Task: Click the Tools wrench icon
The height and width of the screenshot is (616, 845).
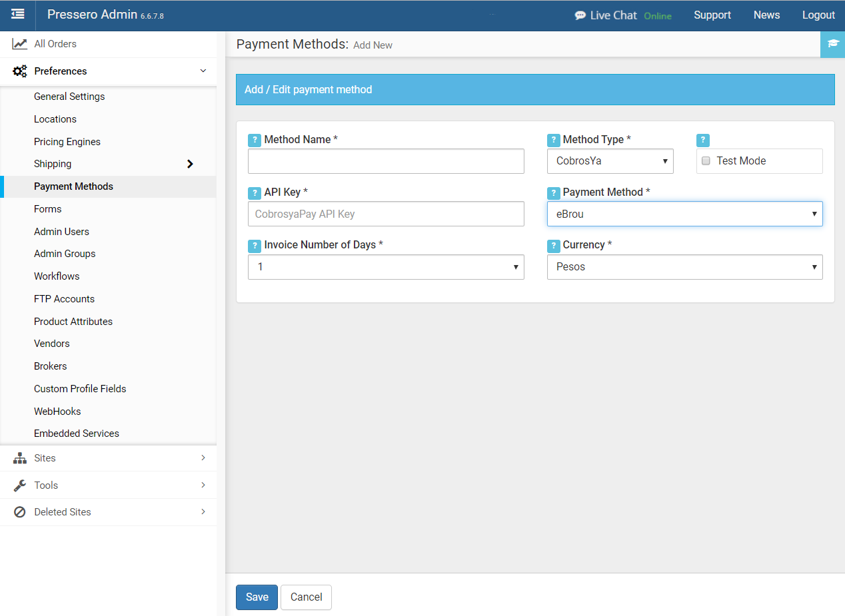Action: 20,485
